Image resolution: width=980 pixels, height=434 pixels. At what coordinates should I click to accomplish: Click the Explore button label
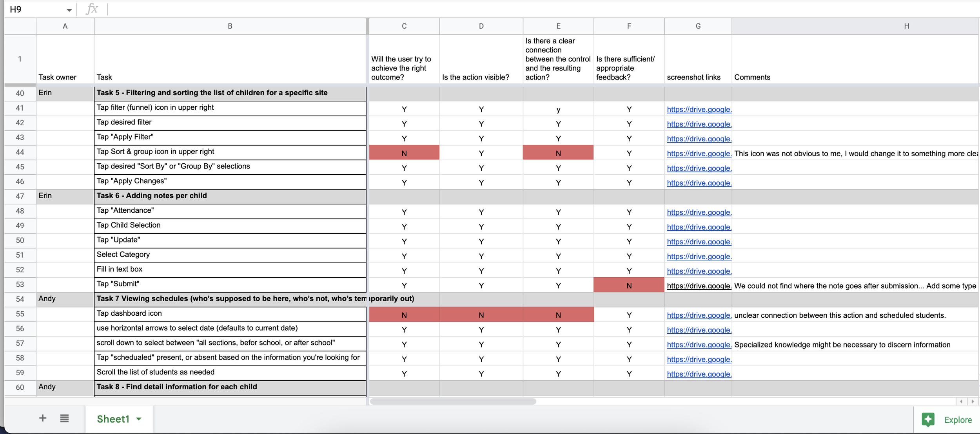[958, 420]
